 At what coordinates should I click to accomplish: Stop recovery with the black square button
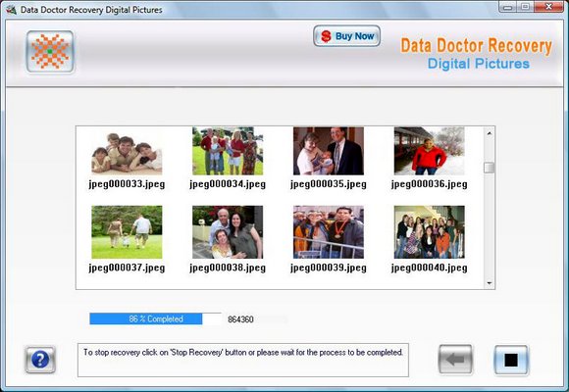click(x=511, y=360)
